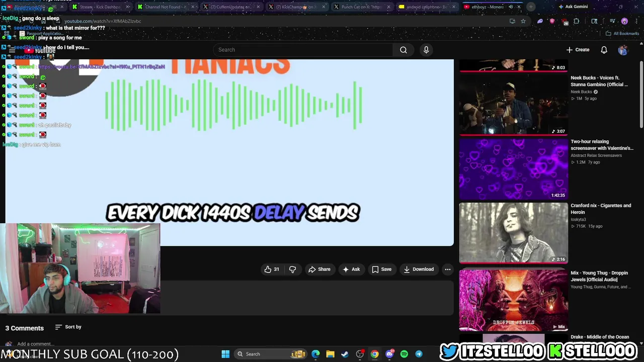The image size is (644, 362).
Task: Open Cranford nix Cigarettes thumbnail
Action: point(514,233)
